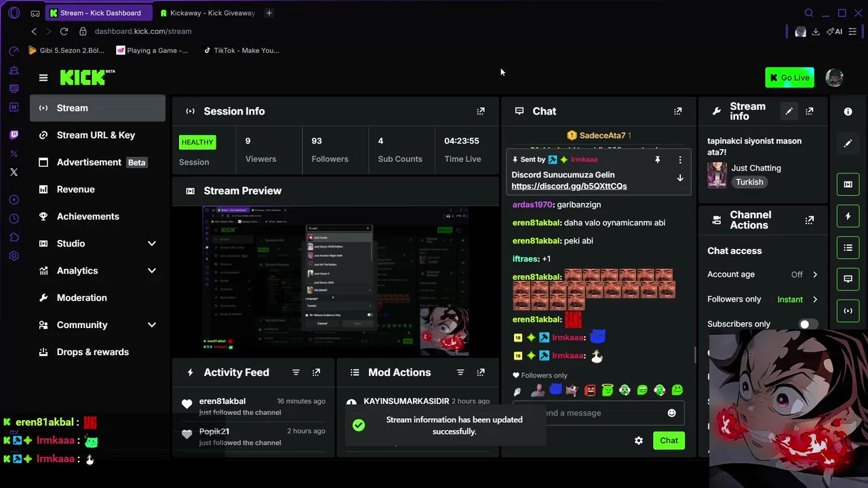Expand the pinned message with down arrow
This screenshot has width=868, height=488.
[680, 178]
